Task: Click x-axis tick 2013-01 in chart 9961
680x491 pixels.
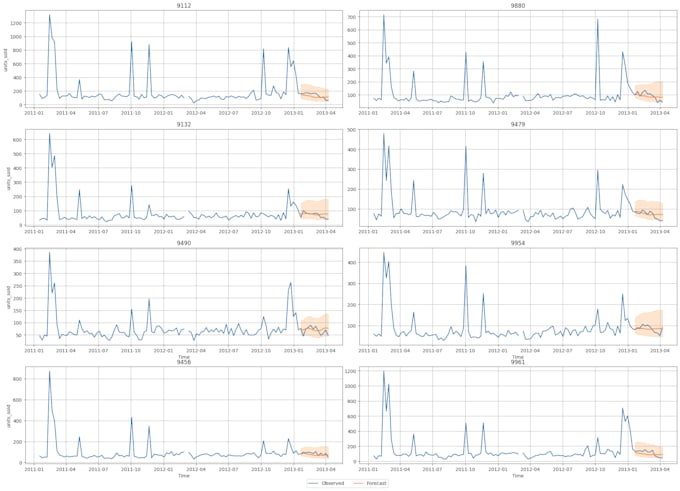Action: point(628,469)
